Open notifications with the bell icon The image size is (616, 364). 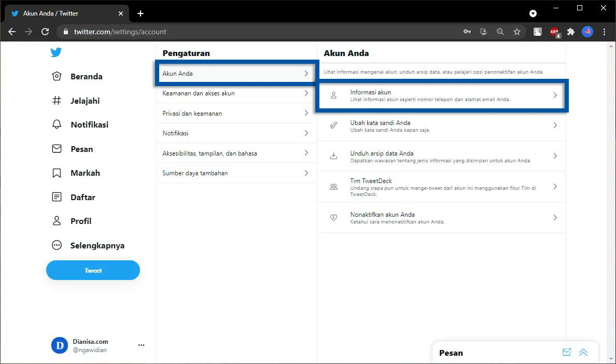tap(57, 124)
